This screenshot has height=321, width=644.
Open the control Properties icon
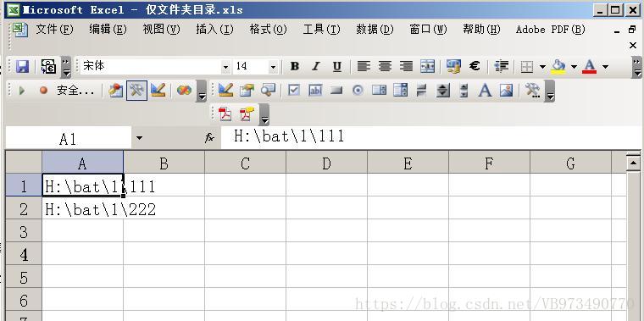(x=247, y=91)
